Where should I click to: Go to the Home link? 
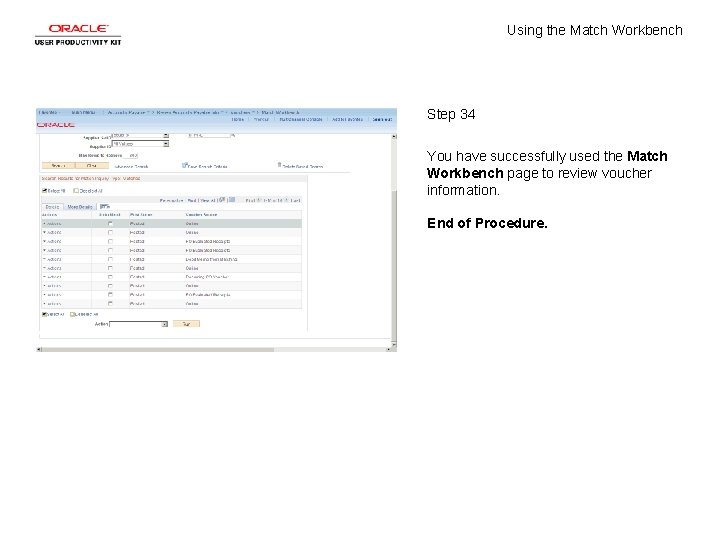point(238,119)
